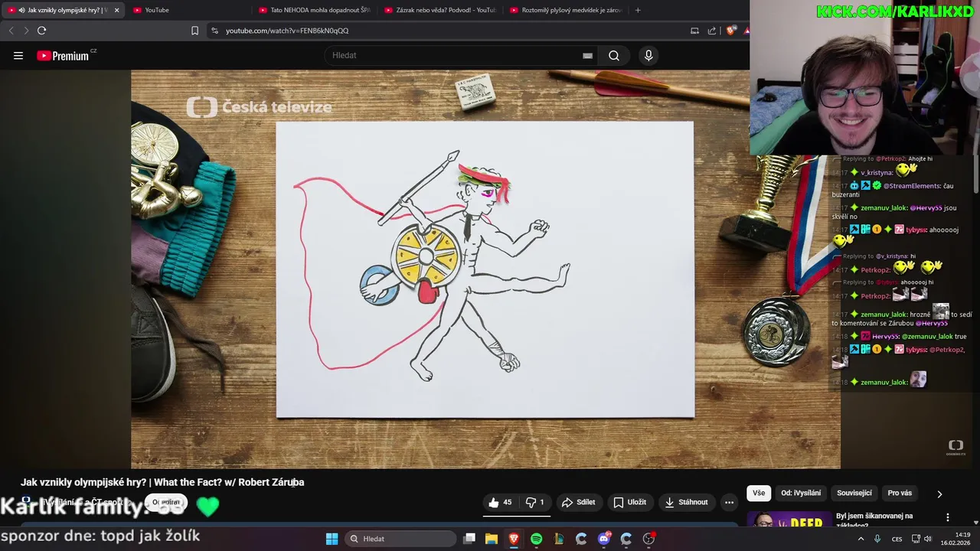Show more filter chips with right arrow

coord(939,494)
